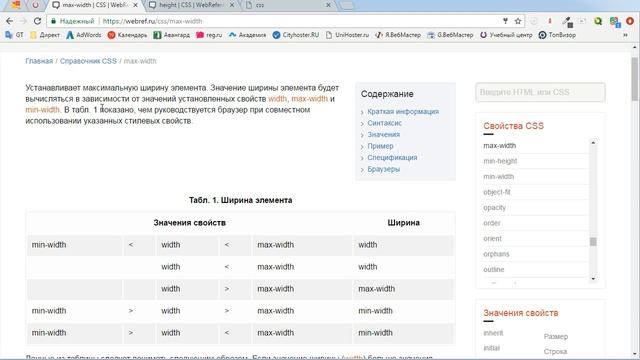Image resolution: width=640 pixels, height=360 pixels.
Task: Follow the orange width link in the paragraph
Action: [x=278, y=99]
